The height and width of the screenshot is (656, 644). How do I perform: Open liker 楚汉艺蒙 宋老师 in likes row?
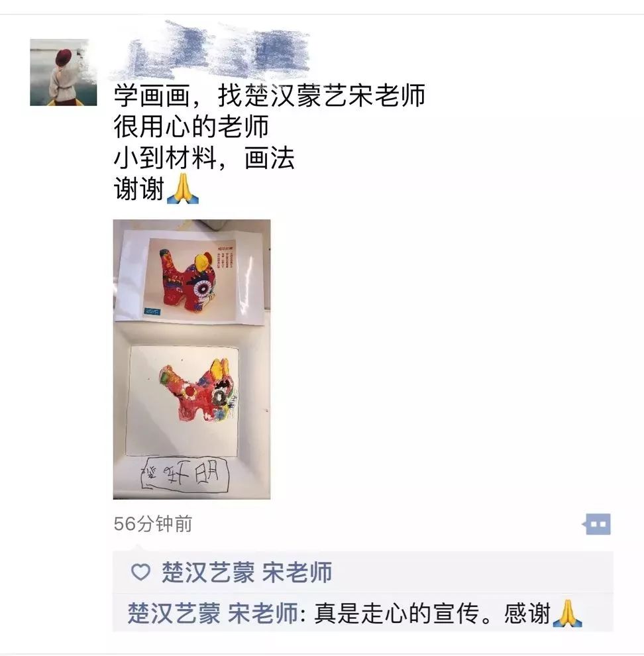(x=247, y=573)
